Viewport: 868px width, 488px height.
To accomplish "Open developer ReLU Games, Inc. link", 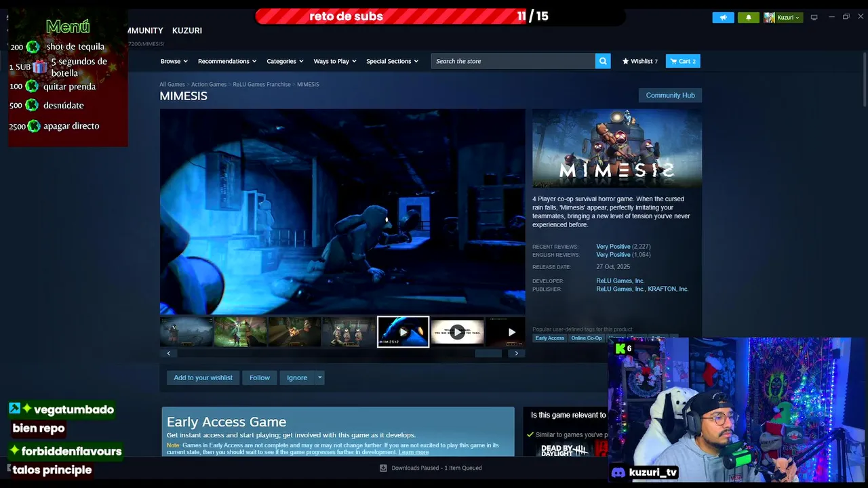I will (620, 281).
